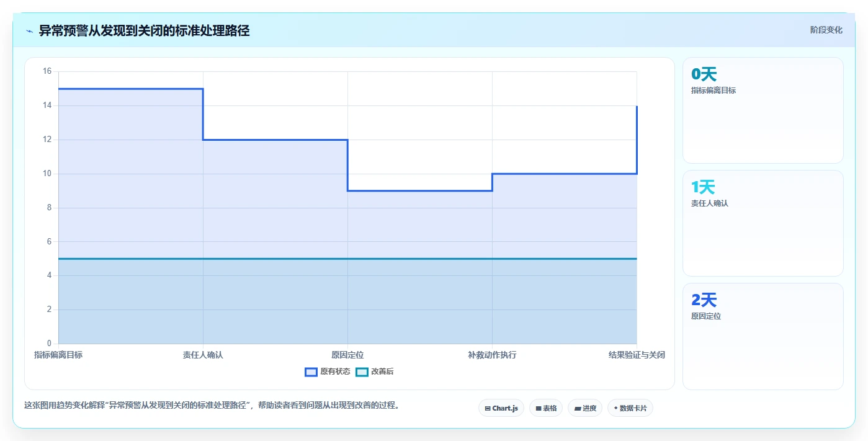Click the 数据卡片 tag pill
868x441 pixels.
coord(630,408)
